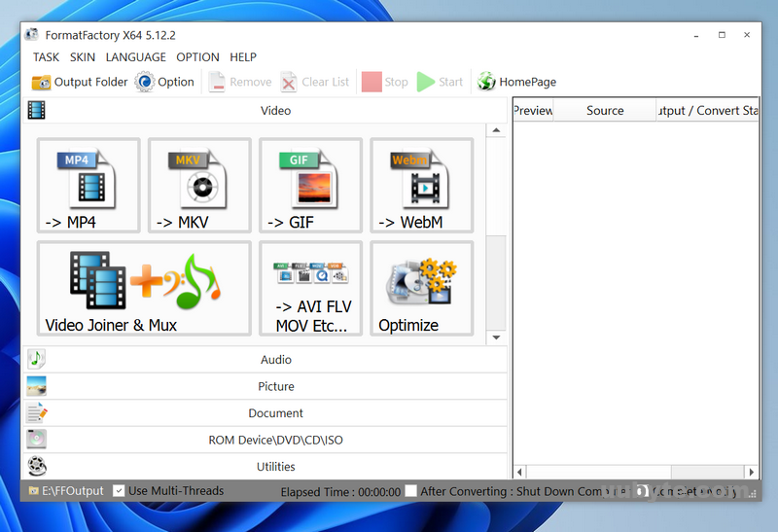Image resolution: width=778 pixels, height=532 pixels.
Task: Click the Audio music note category icon
Action: point(36,359)
